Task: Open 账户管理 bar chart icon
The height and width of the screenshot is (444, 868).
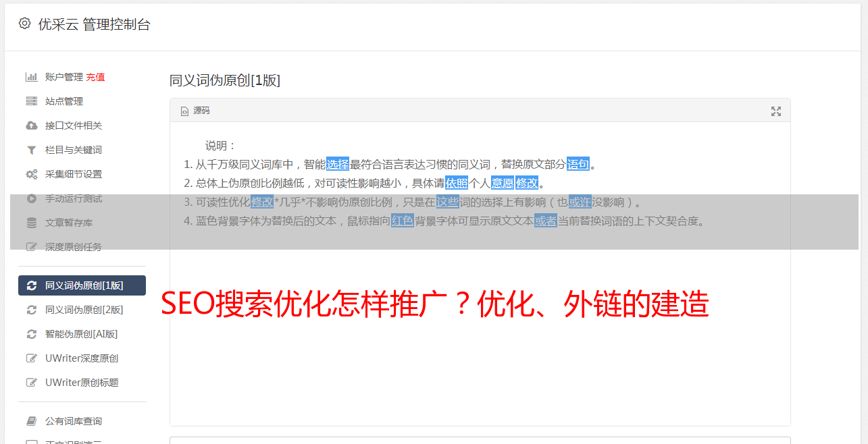Action: click(x=31, y=77)
